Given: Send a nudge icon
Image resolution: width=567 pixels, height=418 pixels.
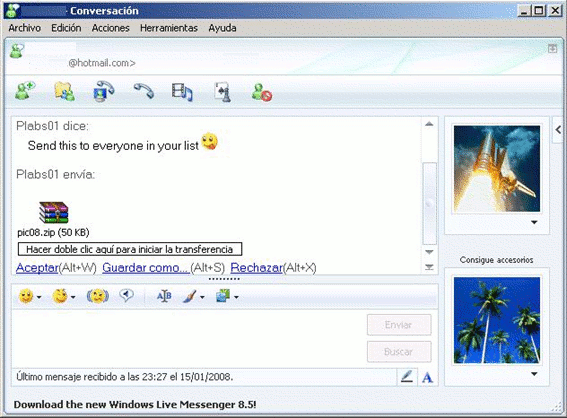Looking at the screenshot, I should 98,296.
